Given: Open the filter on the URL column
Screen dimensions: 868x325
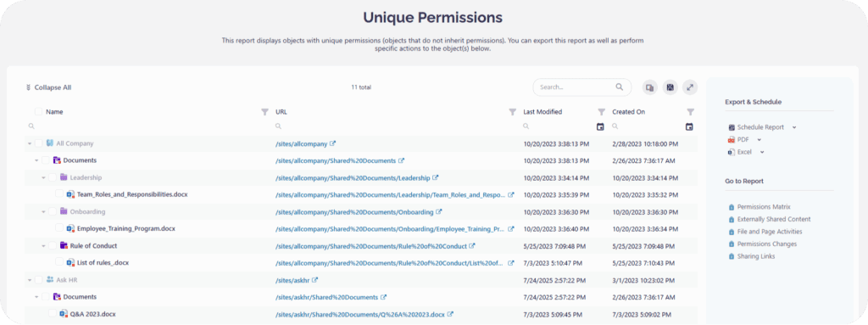Looking at the screenshot, I should pos(513,112).
